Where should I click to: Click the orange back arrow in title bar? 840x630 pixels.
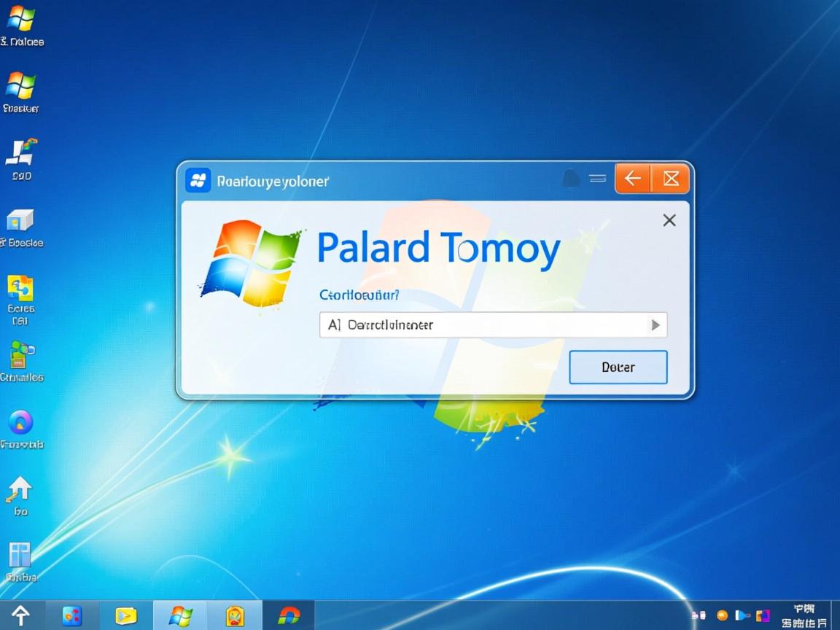633,179
